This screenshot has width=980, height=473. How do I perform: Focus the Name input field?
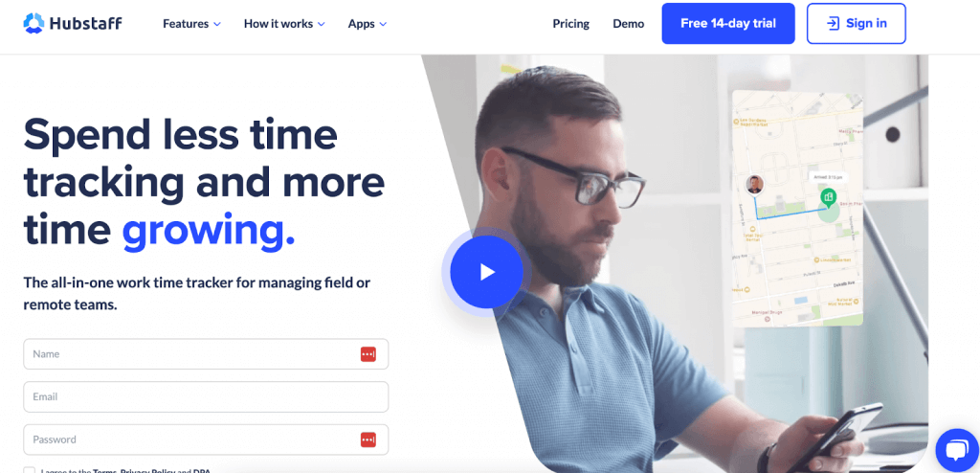point(206,354)
